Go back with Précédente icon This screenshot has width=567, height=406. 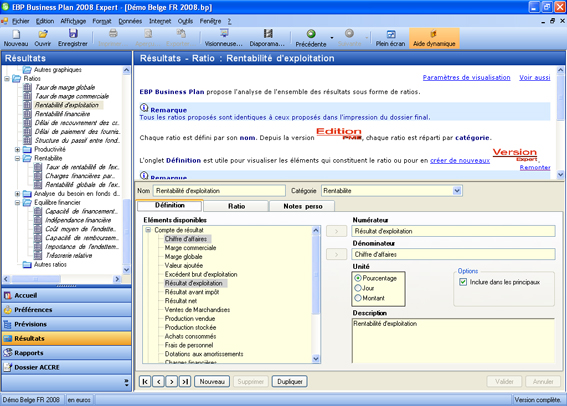311,38
